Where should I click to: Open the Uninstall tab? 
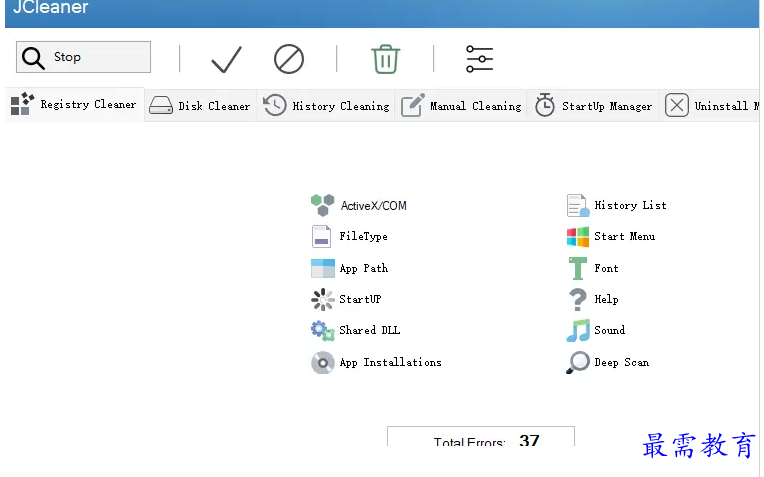coord(709,106)
